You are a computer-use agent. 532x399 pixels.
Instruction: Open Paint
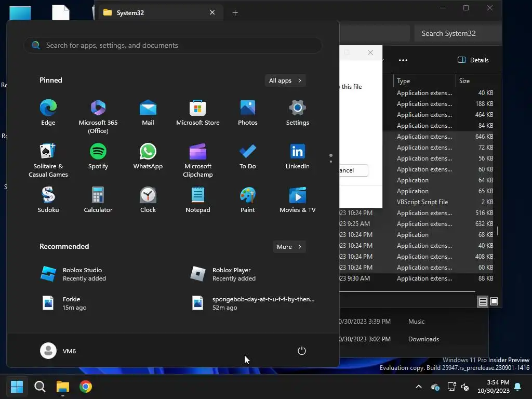coord(248,200)
